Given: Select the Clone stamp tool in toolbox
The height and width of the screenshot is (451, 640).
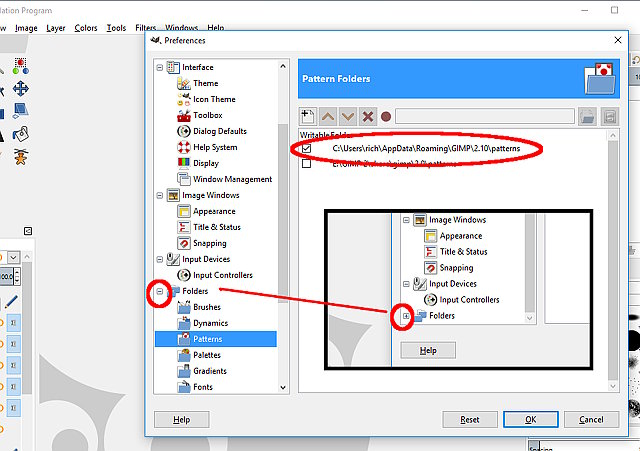Looking at the screenshot, I should 20,133.
